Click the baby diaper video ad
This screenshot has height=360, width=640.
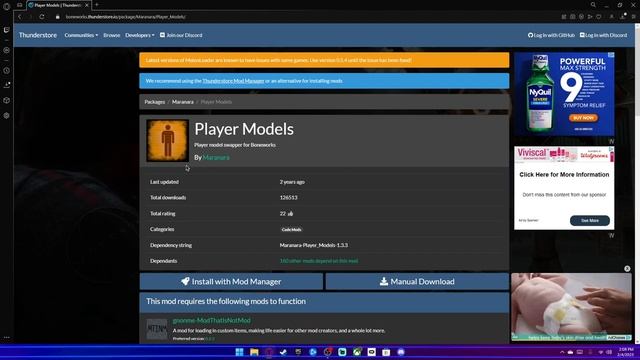coord(571,307)
